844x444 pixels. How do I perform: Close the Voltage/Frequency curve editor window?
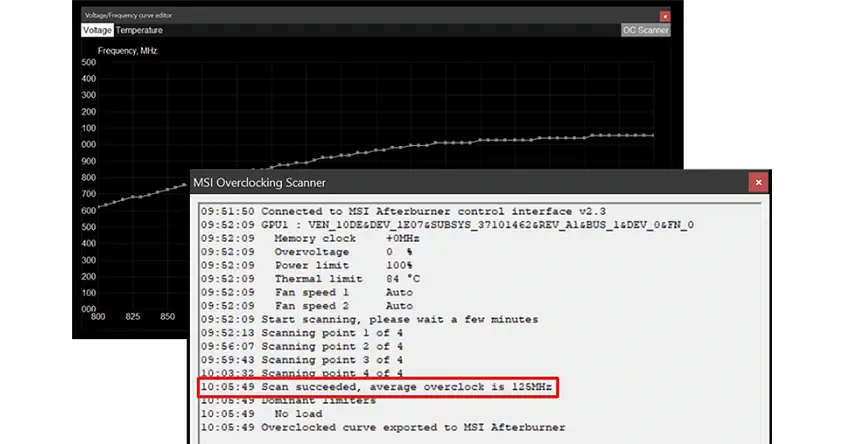tap(665, 16)
